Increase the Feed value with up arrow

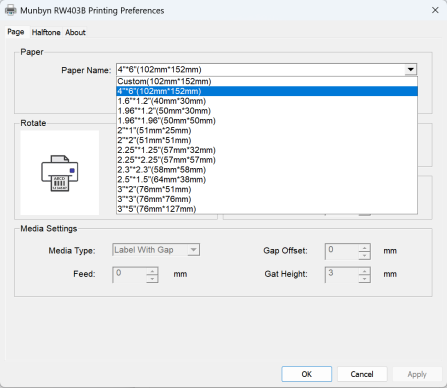pyautogui.click(x=152, y=271)
